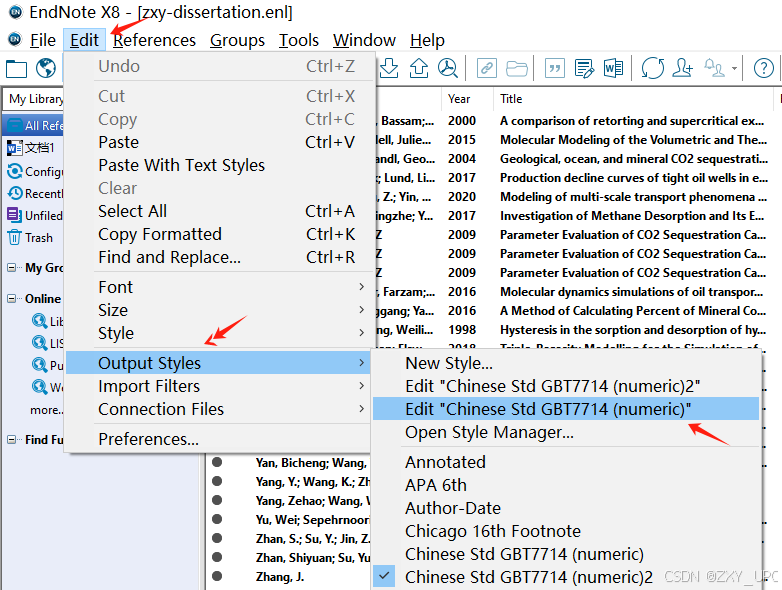Click the Web of Science online search icon
Image resolution: width=782 pixels, height=590 pixels.
39,387
